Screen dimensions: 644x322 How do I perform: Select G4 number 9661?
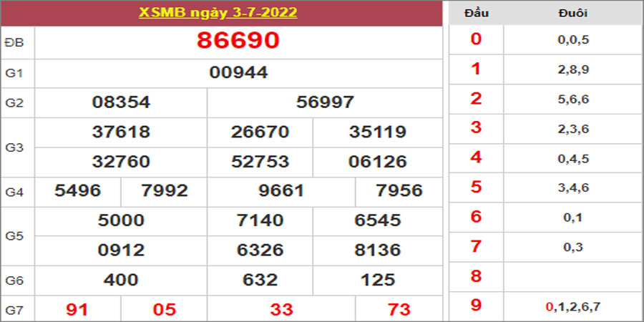281,190
